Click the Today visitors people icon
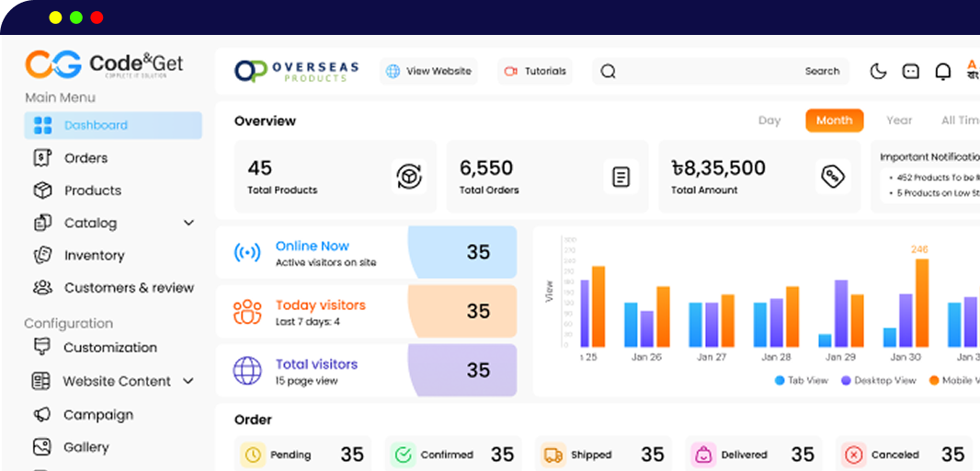Screen dimensions: 980x471 (247, 312)
